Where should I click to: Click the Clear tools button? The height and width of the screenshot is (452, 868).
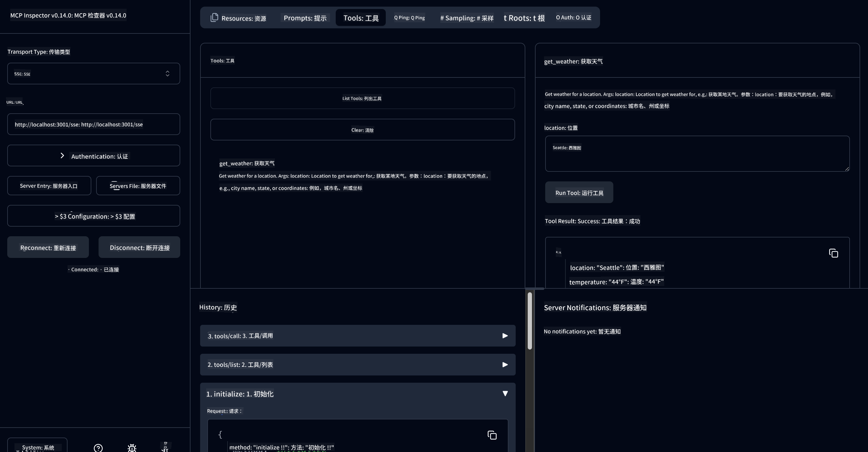pos(363,130)
